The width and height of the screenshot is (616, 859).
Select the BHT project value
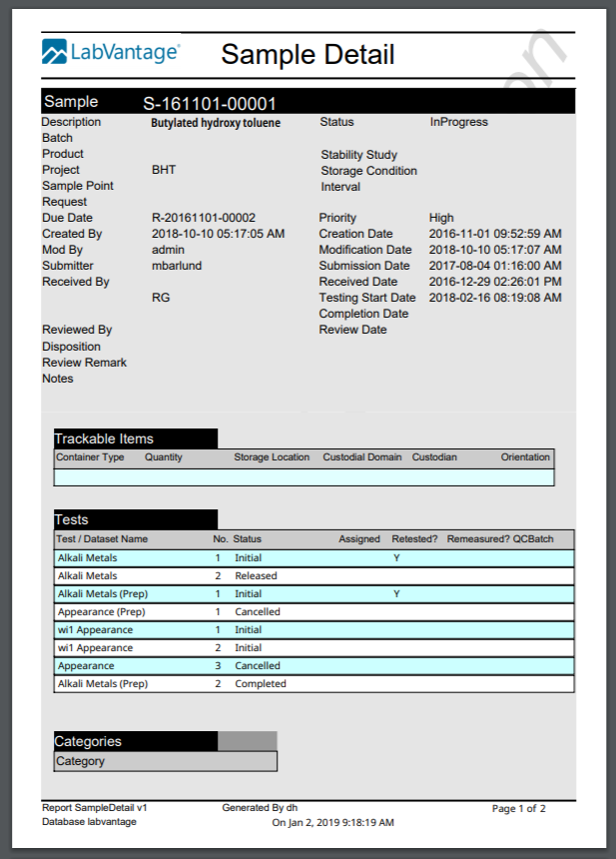[164, 170]
